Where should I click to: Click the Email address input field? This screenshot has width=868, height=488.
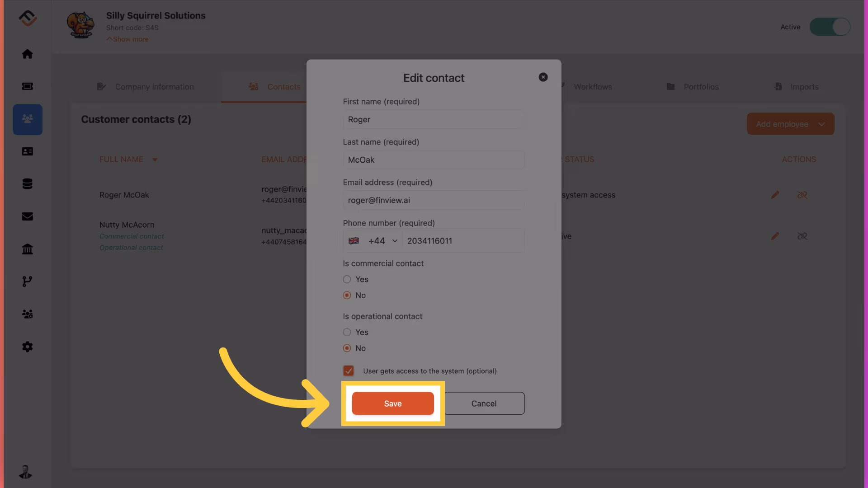tap(433, 200)
